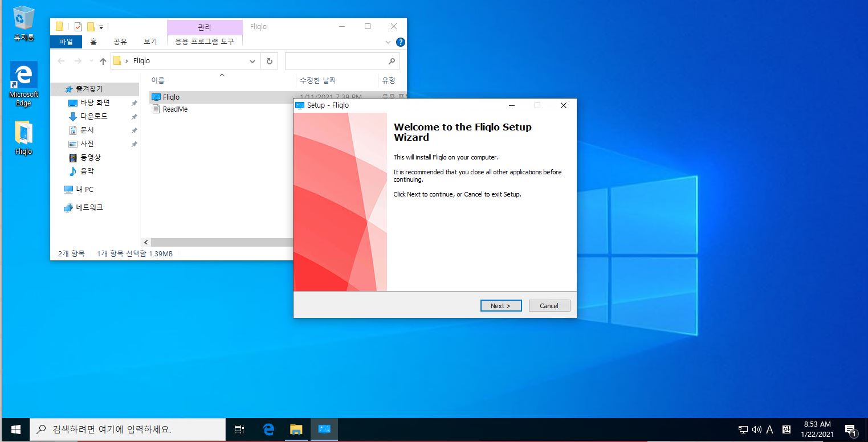Open Explorer help question mark icon
868x442 pixels.
[x=401, y=42]
